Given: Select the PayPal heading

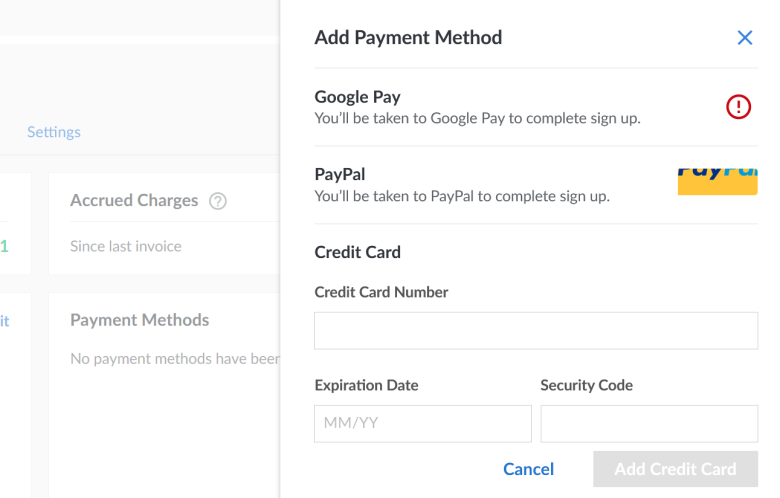Looking at the screenshot, I should click(x=340, y=174).
